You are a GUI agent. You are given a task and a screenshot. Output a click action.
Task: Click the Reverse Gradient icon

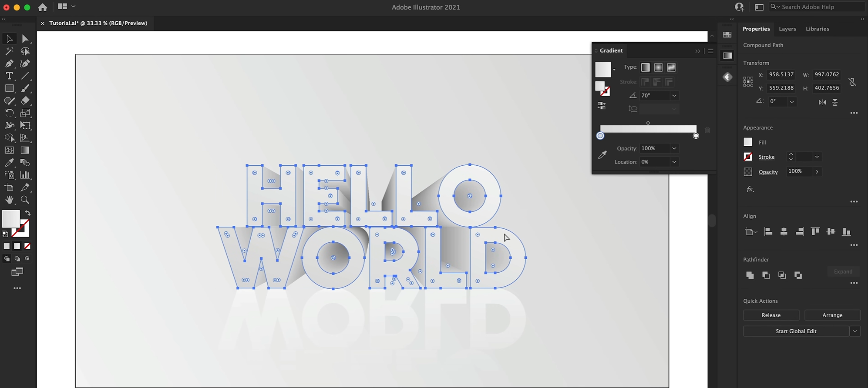[x=601, y=106]
